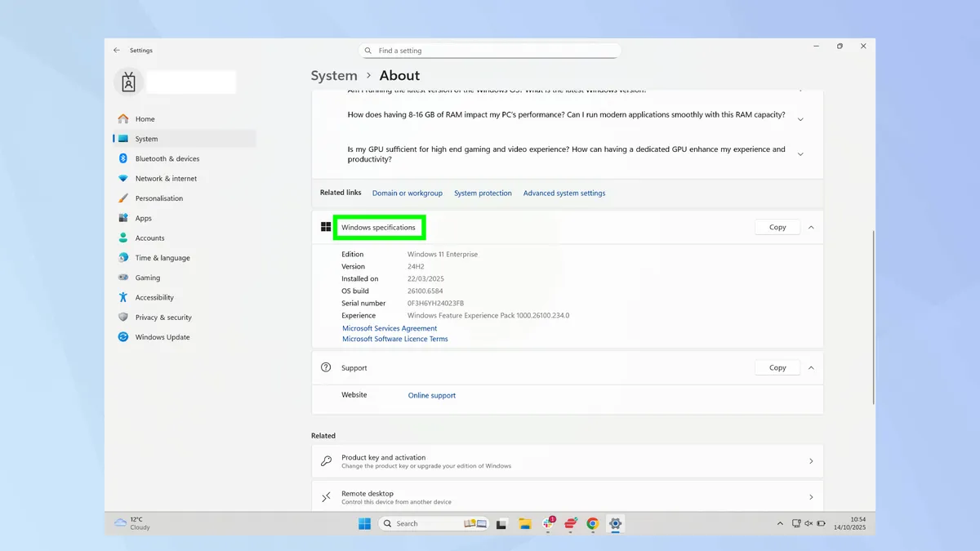Viewport: 980px width, 551px height.
Task: Open the Accounts section
Action: click(150, 238)
